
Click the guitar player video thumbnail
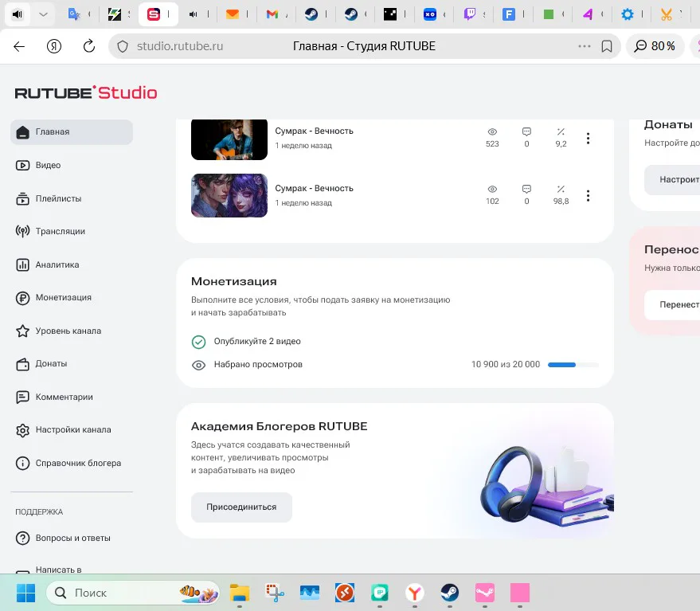pyautogui.click(x=229, y=139)
